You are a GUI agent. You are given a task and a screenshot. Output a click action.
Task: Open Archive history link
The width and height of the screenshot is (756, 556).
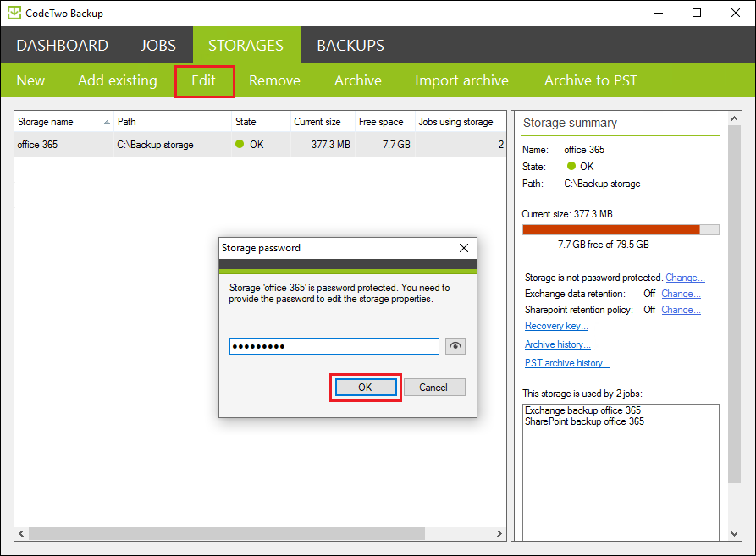click(x=558, y=344)
